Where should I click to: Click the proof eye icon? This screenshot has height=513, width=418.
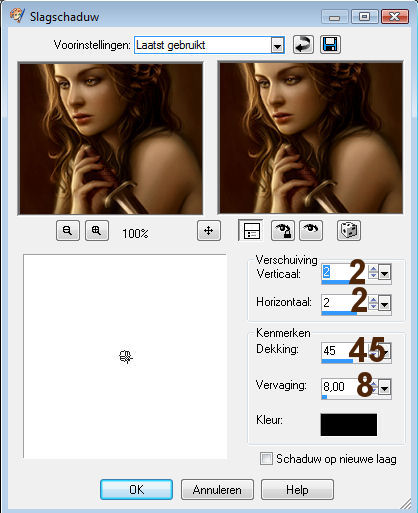click(311, 230)
